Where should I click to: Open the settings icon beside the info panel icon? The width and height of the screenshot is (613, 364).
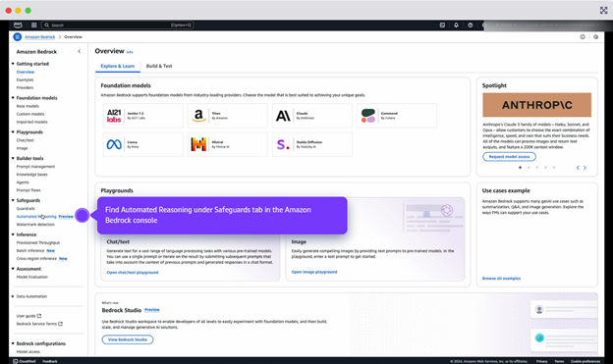[x=595, y=36]
